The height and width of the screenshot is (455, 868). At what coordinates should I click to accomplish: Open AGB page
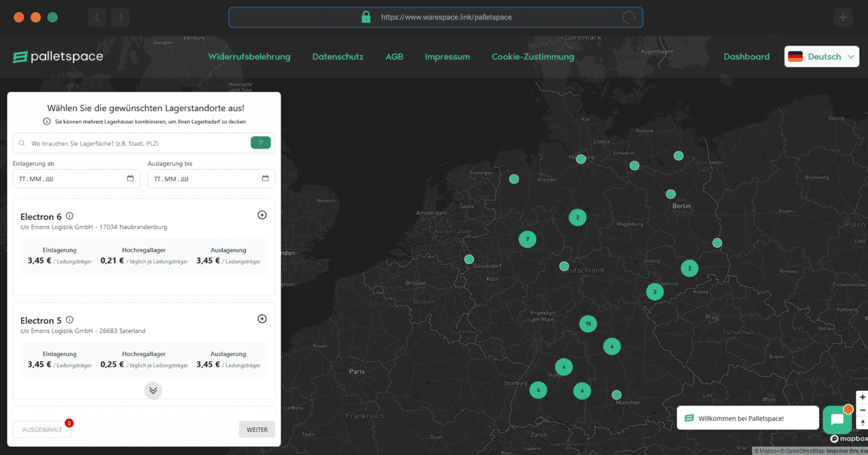pos(394,57)
